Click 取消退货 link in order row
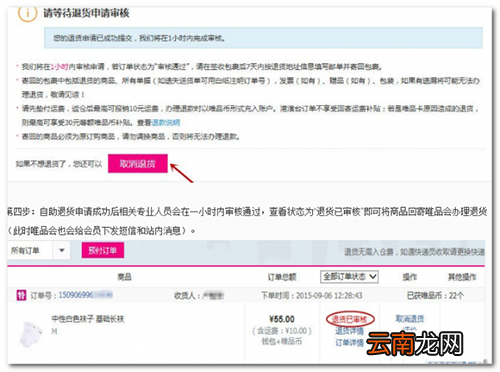Viewport: 500px width, 372px height. [x=410, y=319]
